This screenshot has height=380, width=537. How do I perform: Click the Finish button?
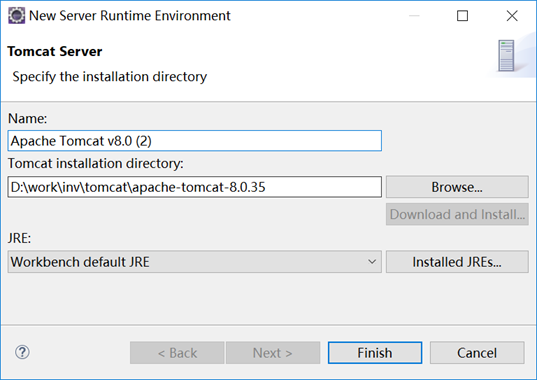(375, 353)
